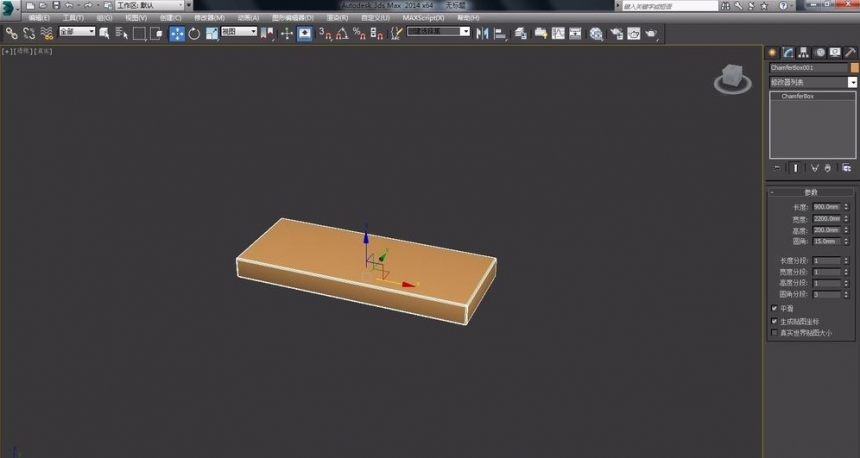Open the Rendered Frame Window icon
Screen dimensions: 860x458
coord(633,33)
